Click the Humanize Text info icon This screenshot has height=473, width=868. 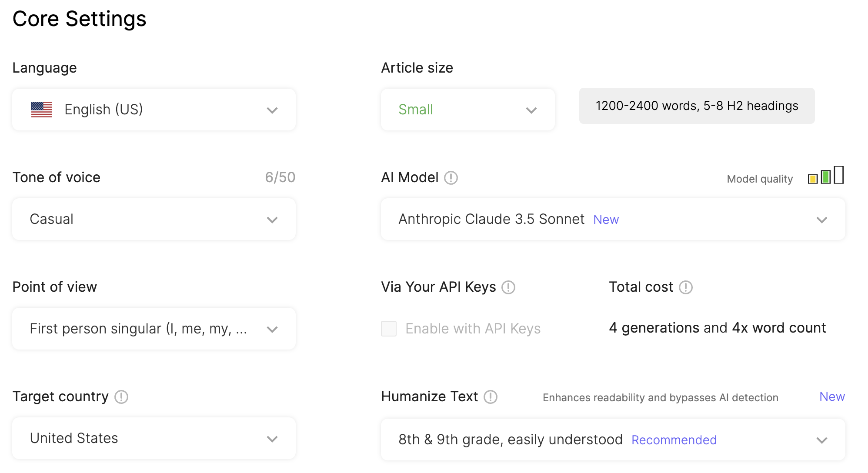pos(491,397)
